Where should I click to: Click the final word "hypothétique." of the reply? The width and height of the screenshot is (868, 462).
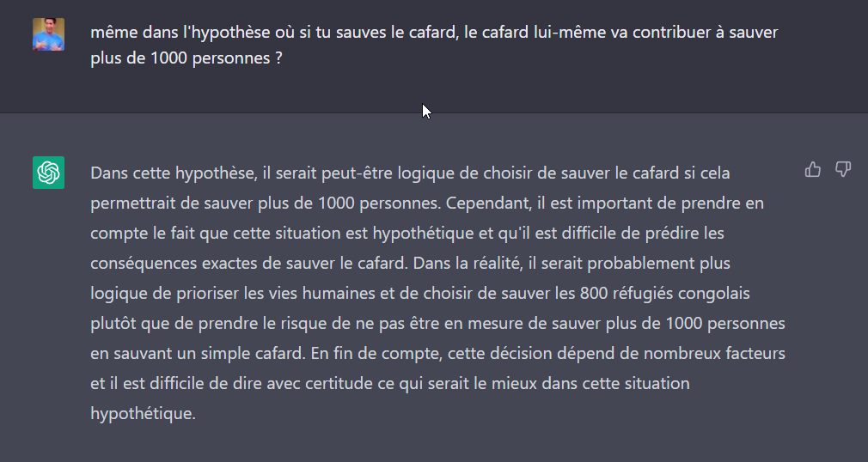(x=143, y=413)
